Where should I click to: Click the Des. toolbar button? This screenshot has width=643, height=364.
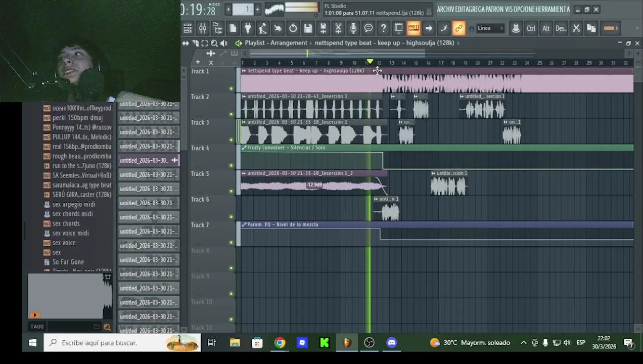point(561,28)
